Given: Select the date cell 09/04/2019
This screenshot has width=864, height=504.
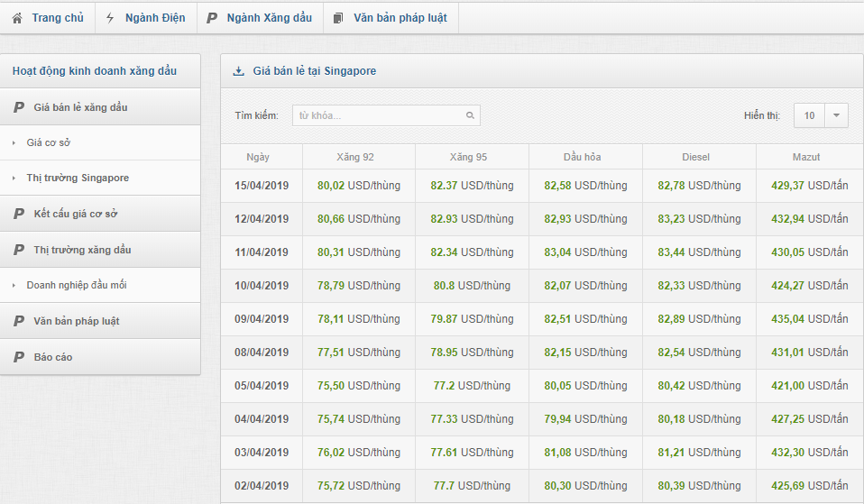Looking at the screenshot, I should (262, 319).
